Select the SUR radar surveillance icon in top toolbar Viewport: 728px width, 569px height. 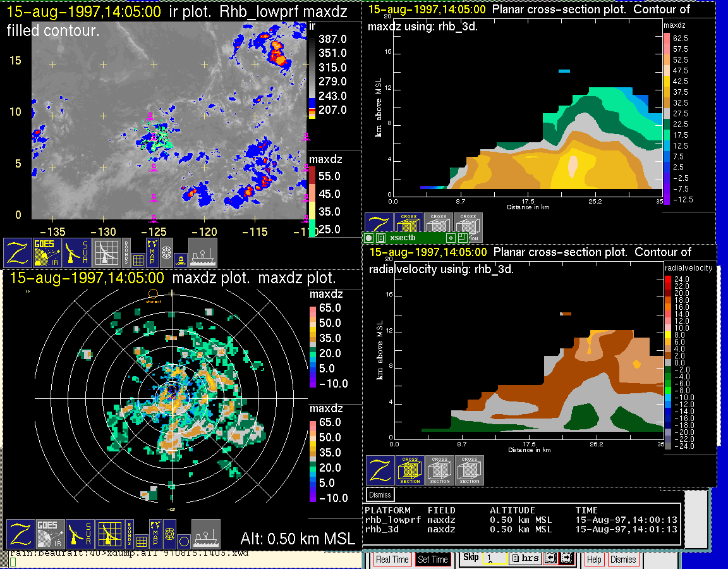(77, 252)
